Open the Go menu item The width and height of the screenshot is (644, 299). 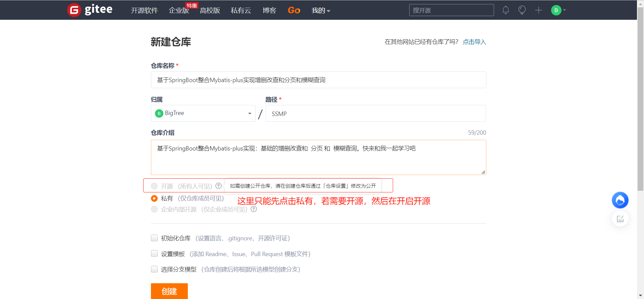point(294,10)
